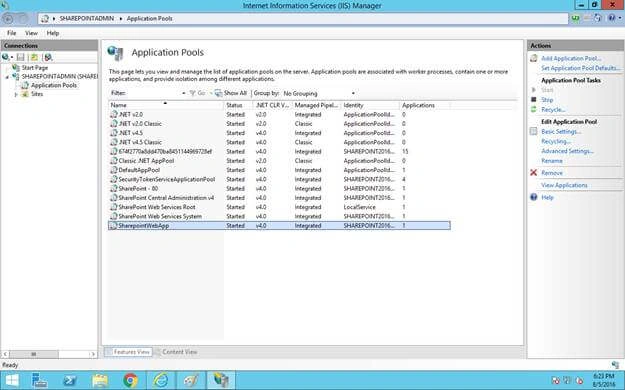This screenshot has width=625, height=390.
Task: Select SharePoint Central Administration v4 row
Action: tap(279, 198)
